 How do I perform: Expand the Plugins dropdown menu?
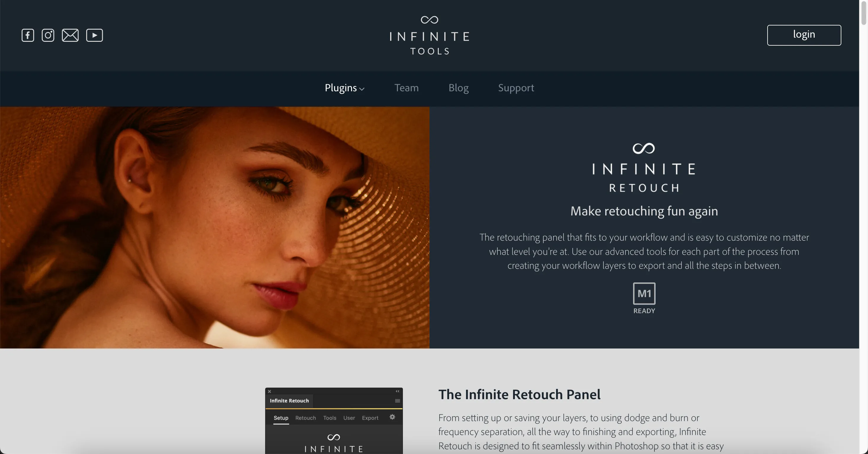pyautogui.click(x=344, y=88)
